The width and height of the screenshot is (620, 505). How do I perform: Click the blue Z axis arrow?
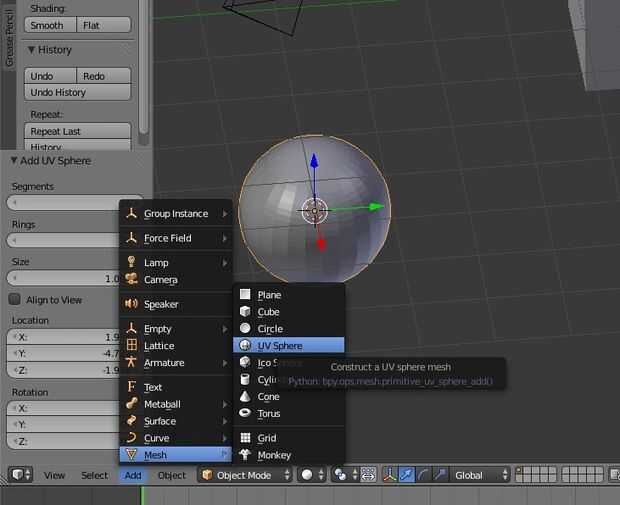(x=314, y=161)
